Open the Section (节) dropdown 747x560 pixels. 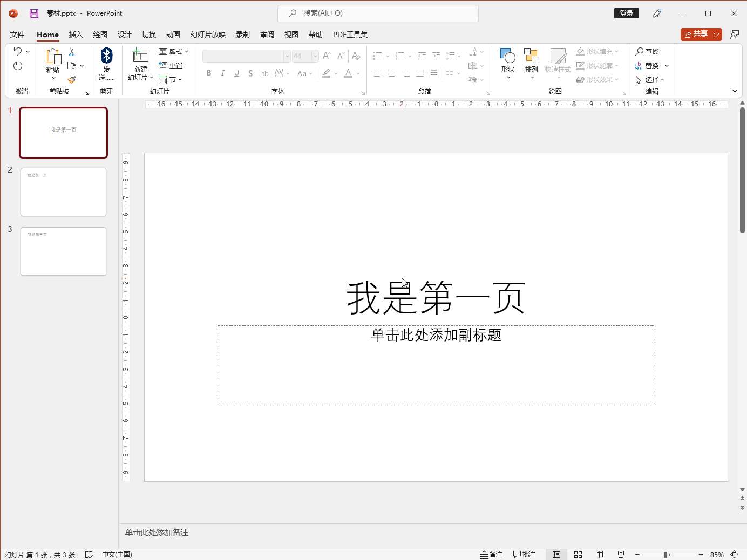tap(171, 80)
